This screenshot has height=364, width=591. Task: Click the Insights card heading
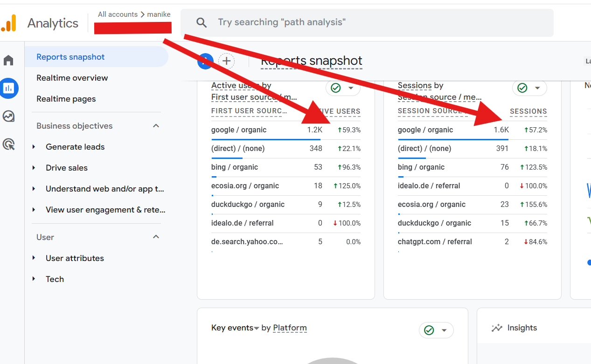(x=521, y=328)
